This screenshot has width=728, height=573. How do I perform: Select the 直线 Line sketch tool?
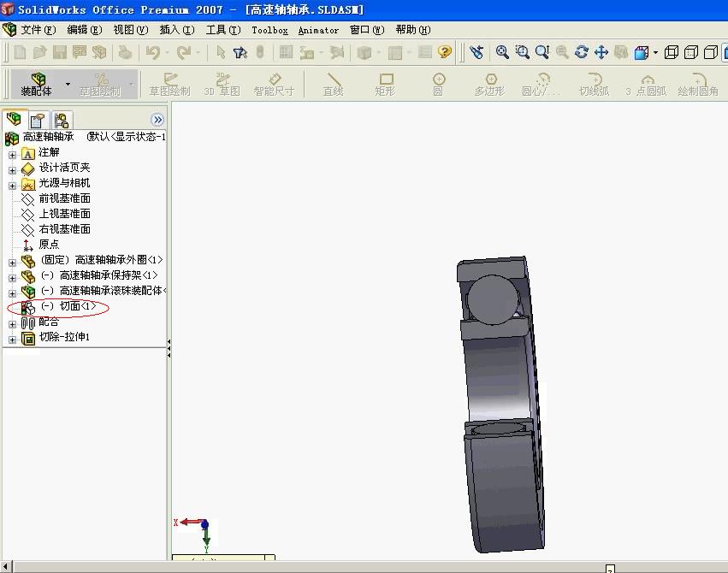[x=333, y=84]
